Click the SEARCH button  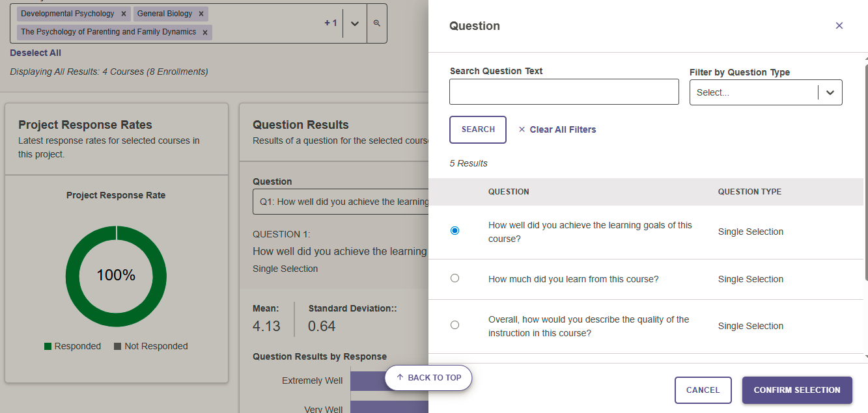(478, 129)
